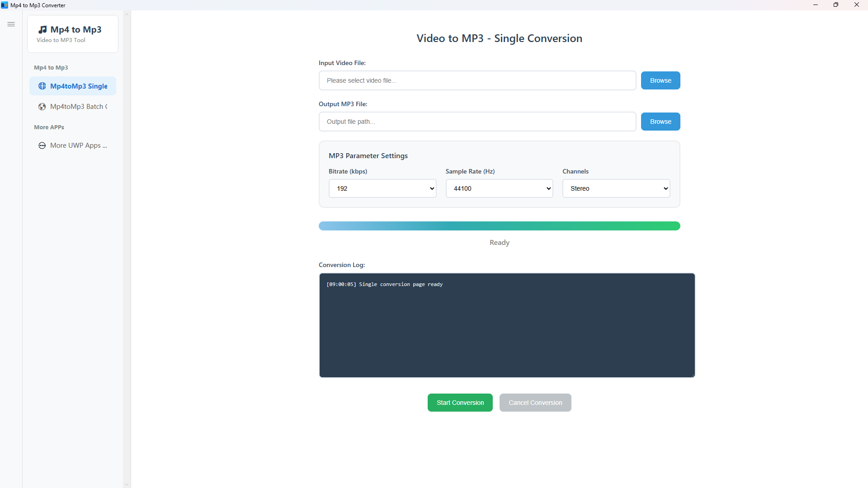Image resolution: width=868 pixels, height=488 pixels.
Task: Click Cancel Conversion
Action: click(535, 403)
